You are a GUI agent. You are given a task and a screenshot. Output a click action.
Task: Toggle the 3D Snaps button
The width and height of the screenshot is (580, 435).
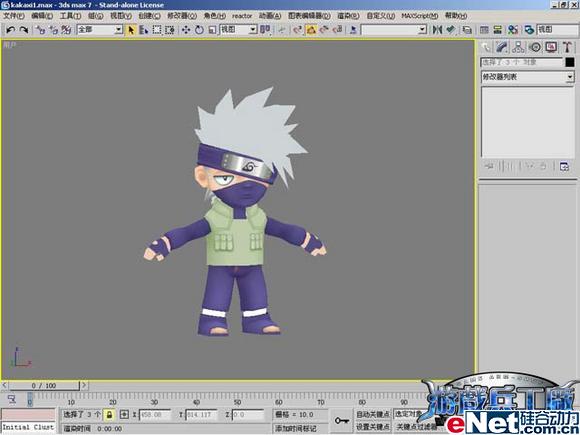pos(298,30)
